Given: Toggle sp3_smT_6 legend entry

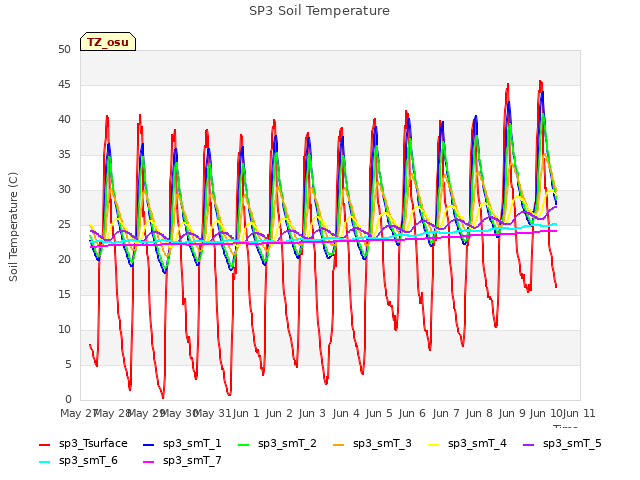Looking at the screenshot, I should (x=78, y=461).
